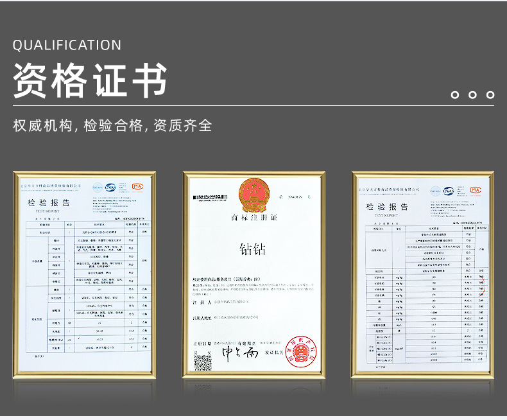This screenshot has width=507, height=420.
Task: Click the QUALIFICATION heading text
Action: (67, 45)
